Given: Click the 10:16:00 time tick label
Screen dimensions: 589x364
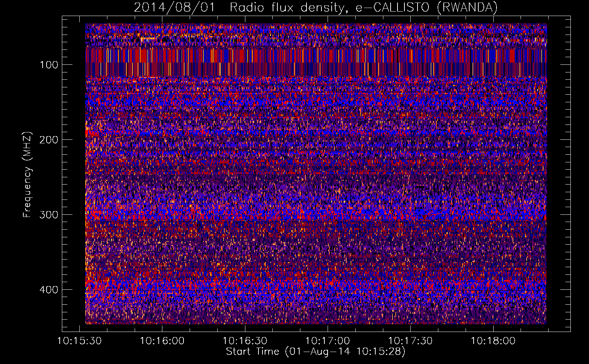Looking at the screenshot, I should point(162,341).
